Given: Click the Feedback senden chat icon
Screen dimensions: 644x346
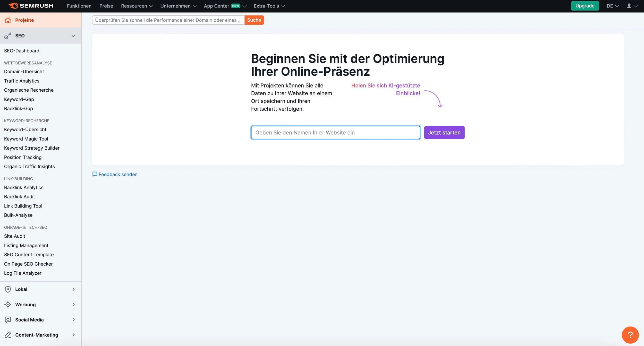Looking at the screenshot, I should coord(95,174).
